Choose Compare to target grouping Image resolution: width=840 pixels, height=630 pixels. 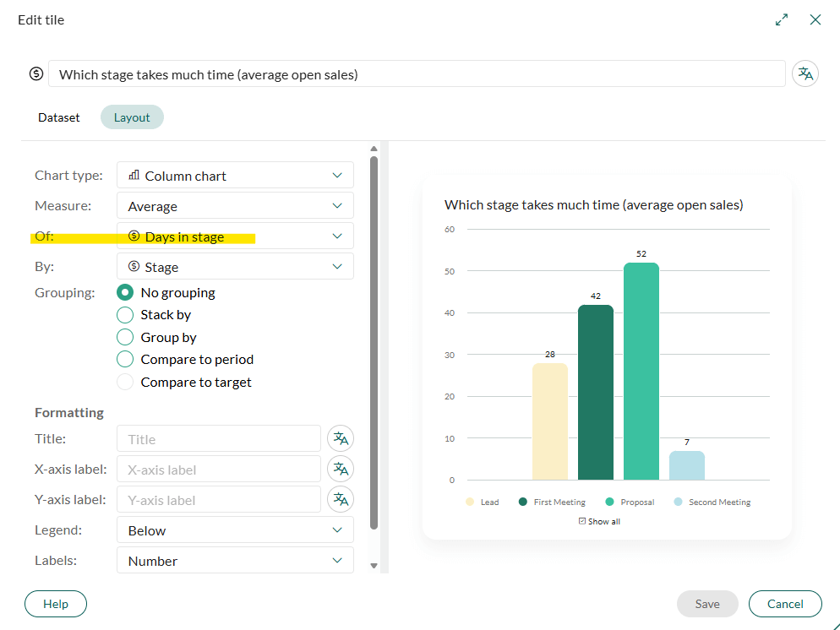(125, 382)
